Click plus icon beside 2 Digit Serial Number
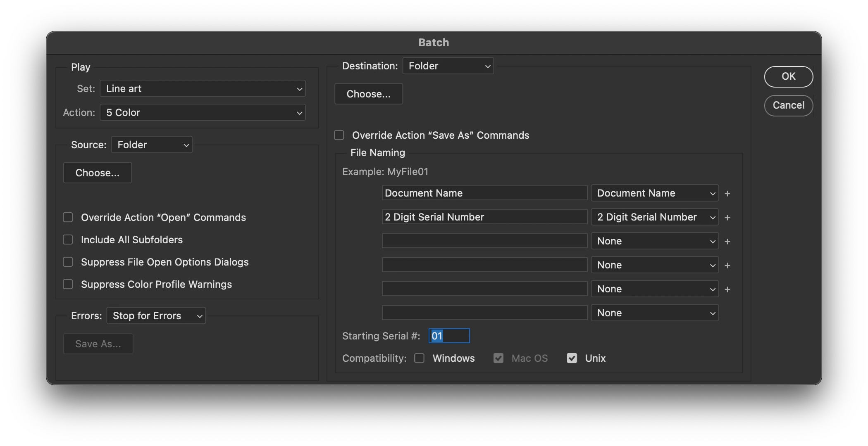Viewport: 868px width, 446px height. 727,218
